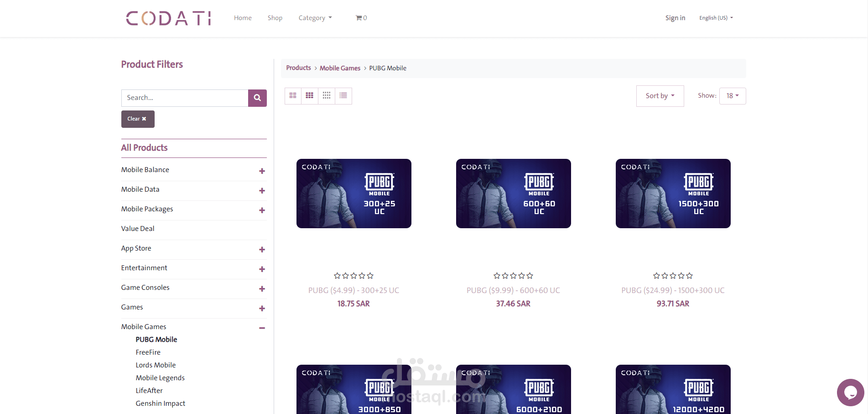This screenshot has height=414, width=868.
Task: Click the 37.46 SAR price
Action: [x=513, y=304]
